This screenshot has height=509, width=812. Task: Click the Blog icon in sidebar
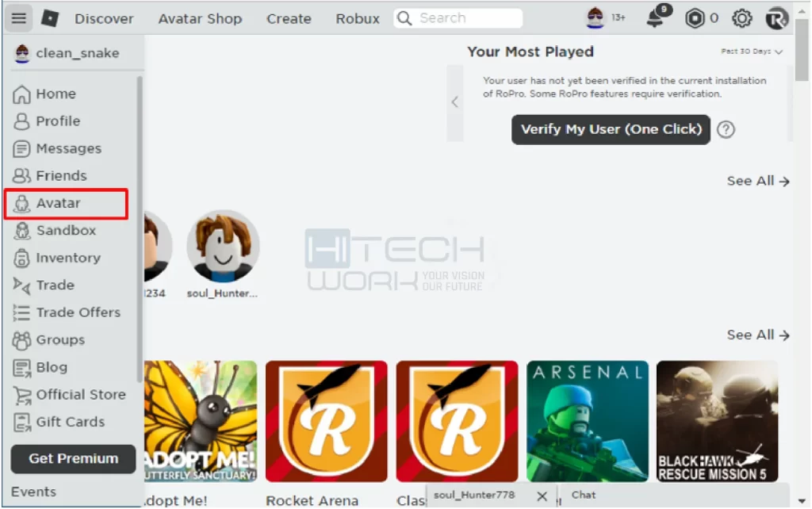point(21,368)
